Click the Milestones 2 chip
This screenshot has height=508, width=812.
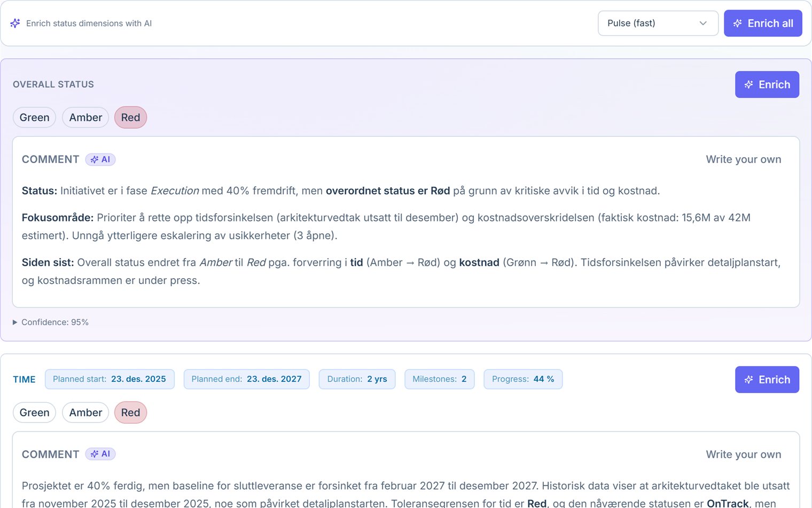[439, 379]
